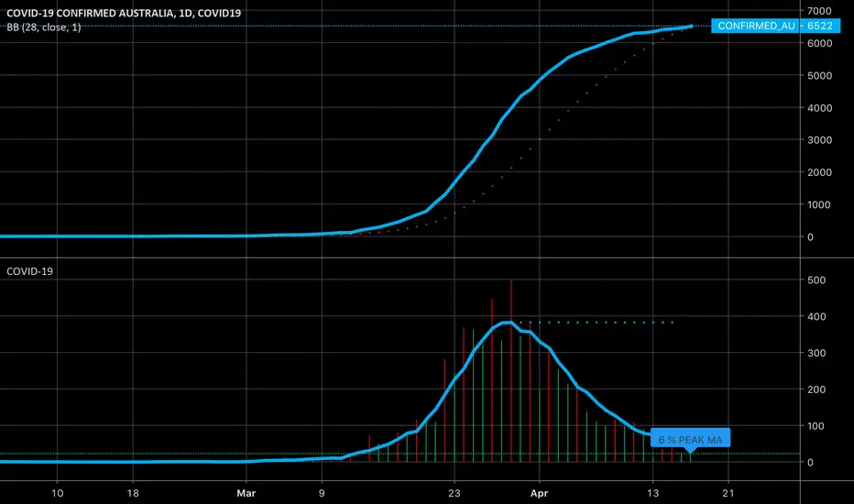The image size is (854, 504).
Task: Click the 23 date label on the time axis
Action: [454, 493]
